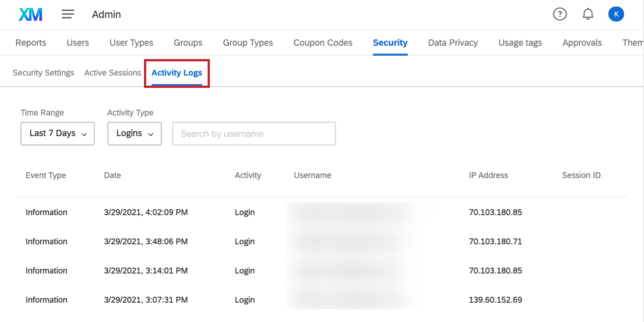Viewport: 644px width, 322px height.
Task: Select the date 3/29/2021, 3:48:06 PM
Action: click(146, 241)
